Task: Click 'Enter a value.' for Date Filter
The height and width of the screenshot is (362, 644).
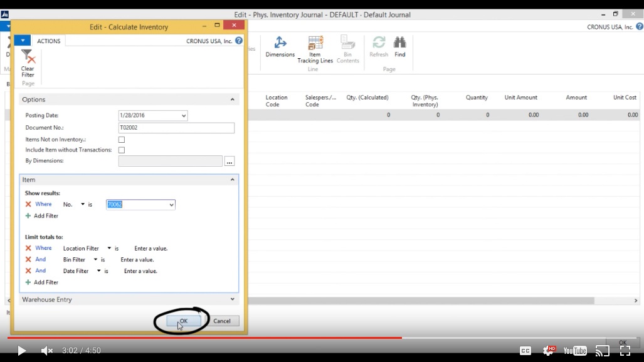Action: (x=140, y=271)
